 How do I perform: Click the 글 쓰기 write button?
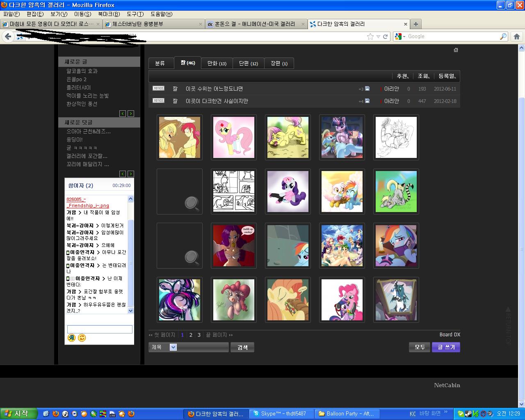coord(446,347)
